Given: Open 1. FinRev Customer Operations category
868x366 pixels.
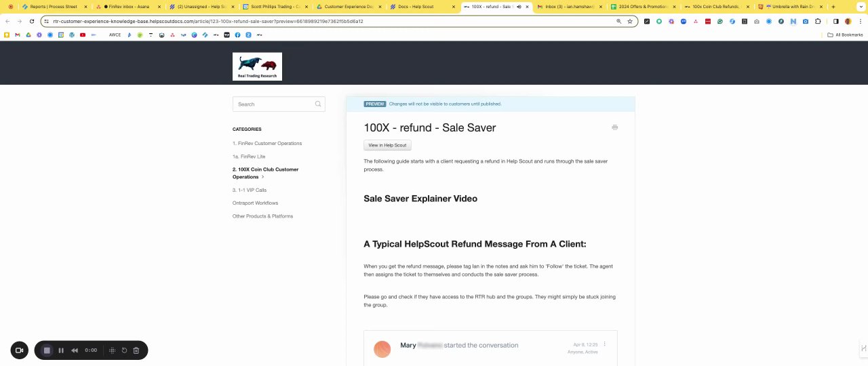Looking at the screenshot, I should pyautogui.click(x=267, y=144).
